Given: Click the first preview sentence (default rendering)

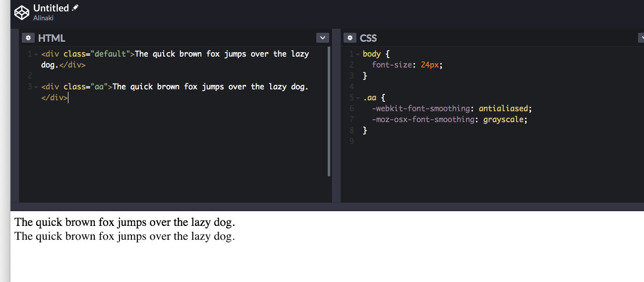Looking at the screenshot, I should coord(125,222).
